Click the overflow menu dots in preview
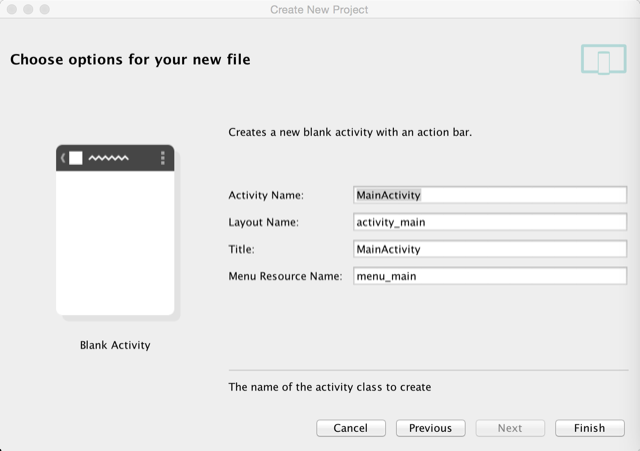This screenshot has width=640, height=451. click(162, 158)
